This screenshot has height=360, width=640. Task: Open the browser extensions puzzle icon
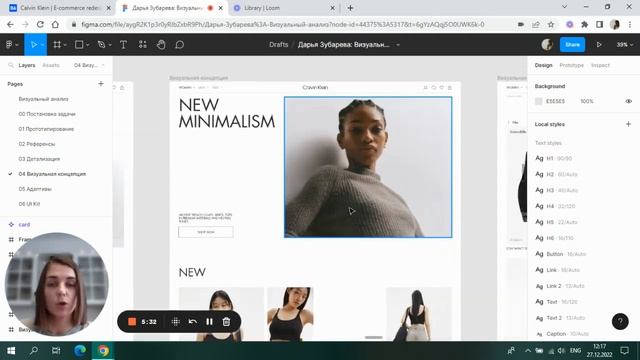coord(584,24)
